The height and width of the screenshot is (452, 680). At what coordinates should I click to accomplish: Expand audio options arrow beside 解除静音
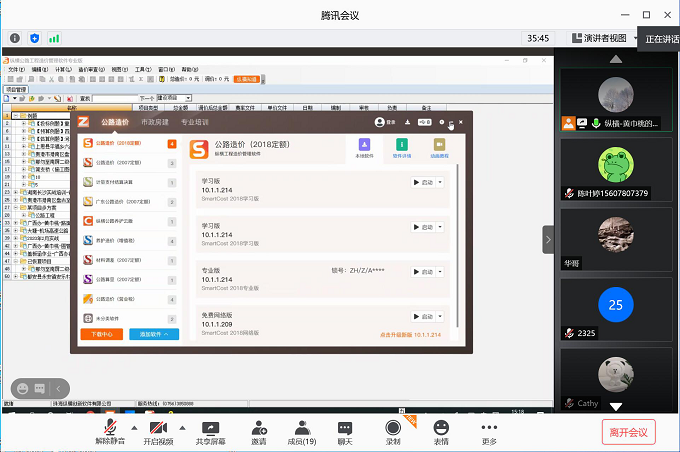(x=134, y=428)
